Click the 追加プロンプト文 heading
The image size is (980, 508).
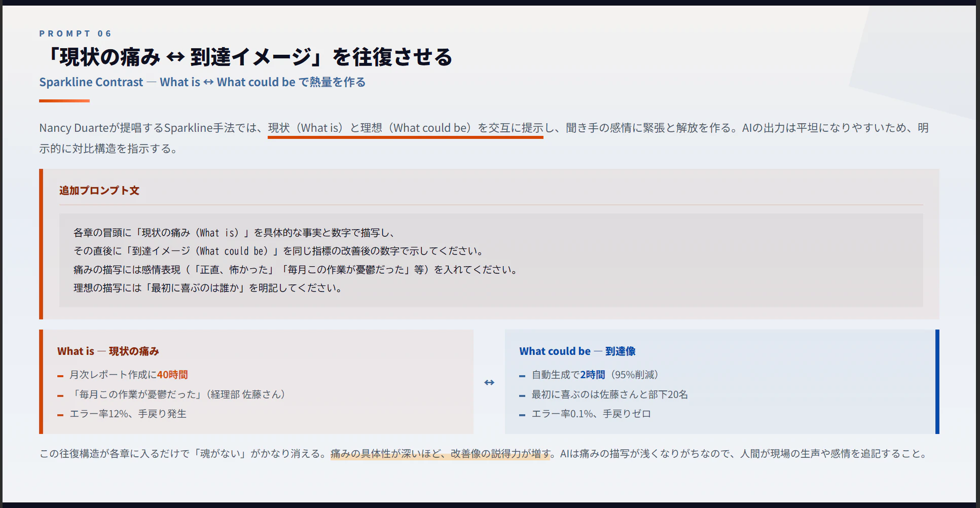coord(99,191)
